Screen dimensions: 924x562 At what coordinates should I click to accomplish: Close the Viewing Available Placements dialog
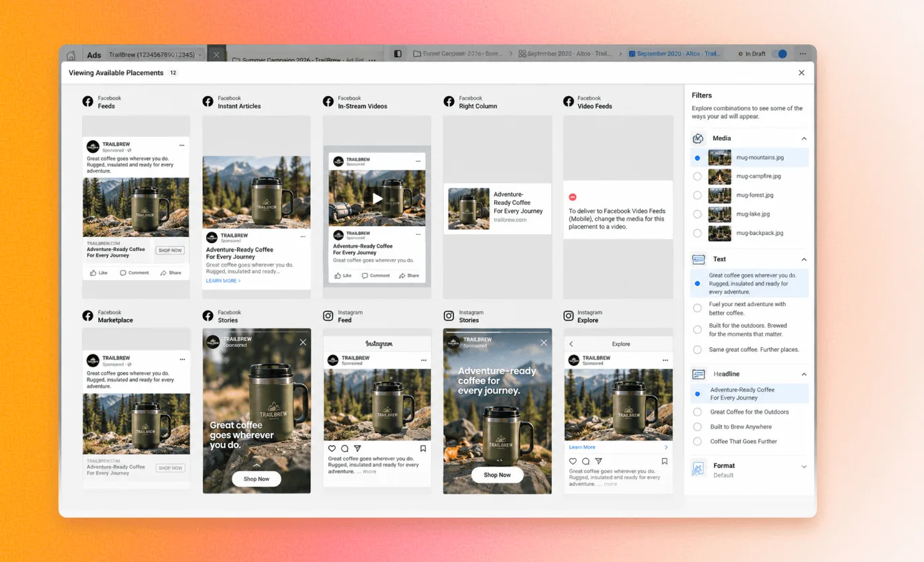click(x=801, y=73)
